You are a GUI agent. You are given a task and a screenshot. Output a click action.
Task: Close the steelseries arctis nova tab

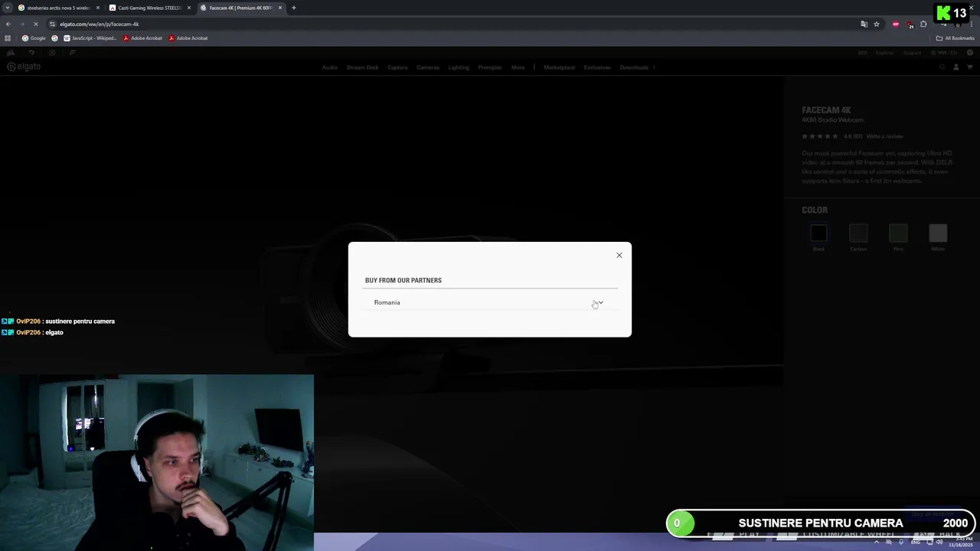pyautogui.click(x=98, y=8)
